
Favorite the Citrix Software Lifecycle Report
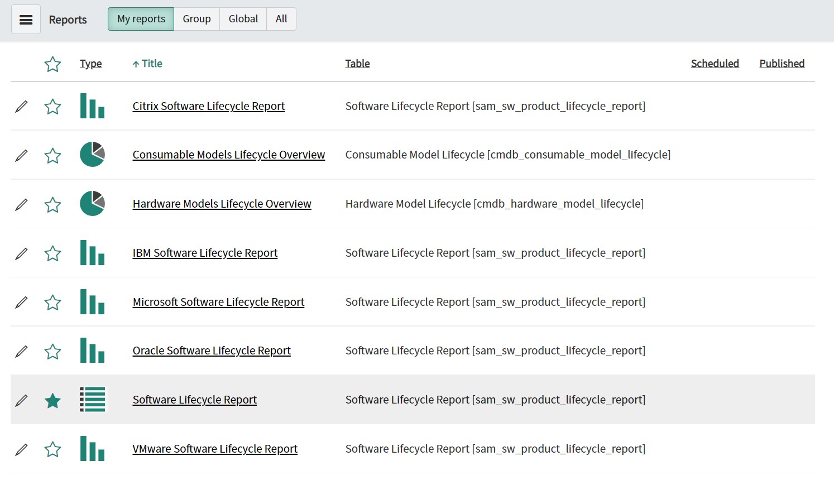[52, 107]
